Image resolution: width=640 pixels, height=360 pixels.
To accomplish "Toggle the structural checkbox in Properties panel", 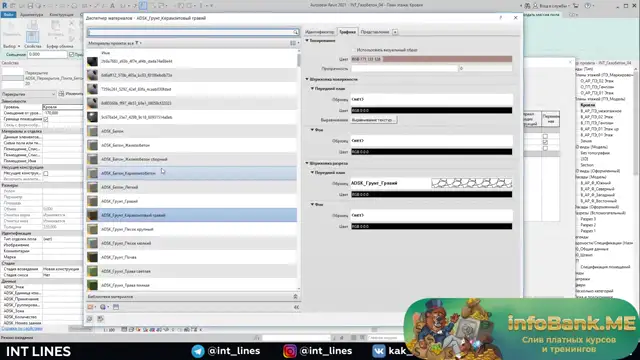I will point(46,173).
